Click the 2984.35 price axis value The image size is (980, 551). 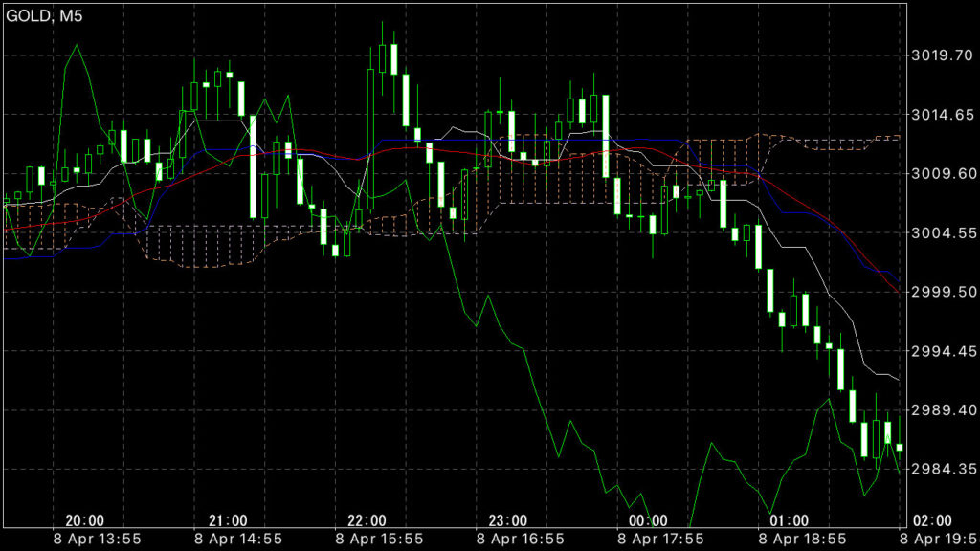pyautogui.click(x=942, y=469)
